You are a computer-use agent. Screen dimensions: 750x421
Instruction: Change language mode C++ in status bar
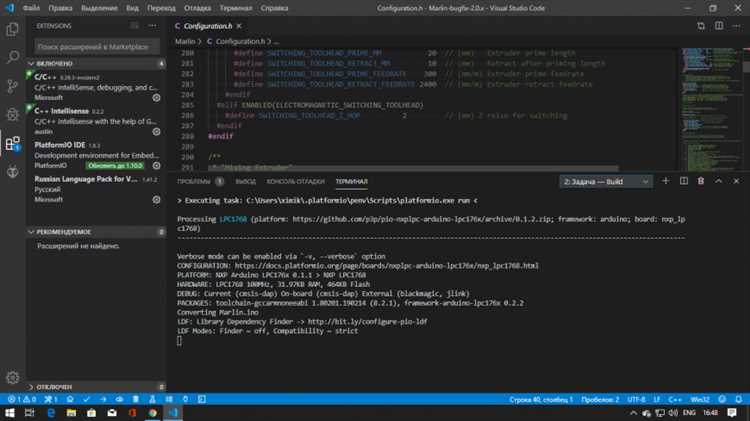point(675,399)
